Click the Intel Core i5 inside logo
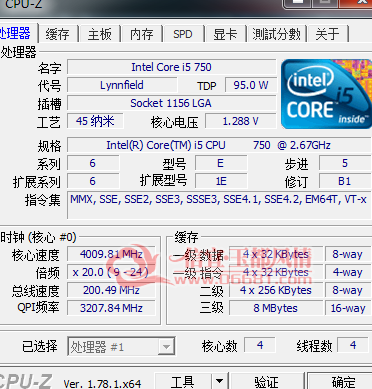 click(326, 94)
